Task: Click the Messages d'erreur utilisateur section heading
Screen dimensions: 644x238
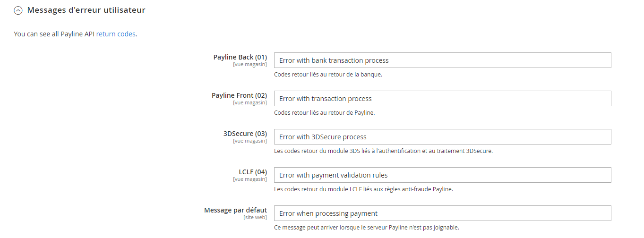Action: click(86, 10)
